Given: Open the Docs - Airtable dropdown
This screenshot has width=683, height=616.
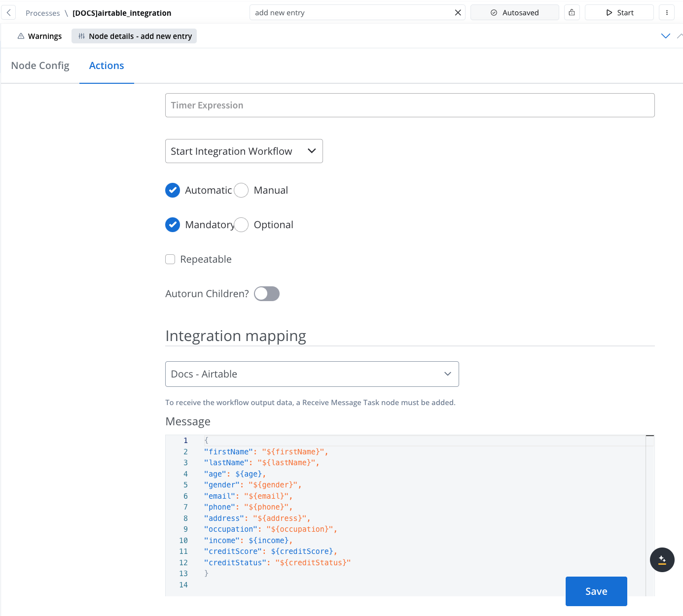Looking at the screenshot, I should 312,374.
